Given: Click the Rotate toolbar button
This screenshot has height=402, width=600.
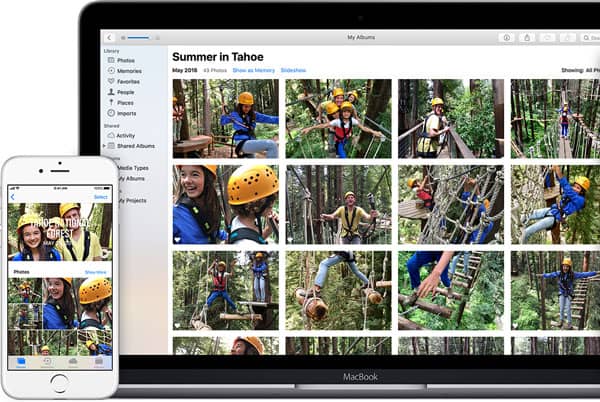Looking at the screenshot, I should 567,37.
